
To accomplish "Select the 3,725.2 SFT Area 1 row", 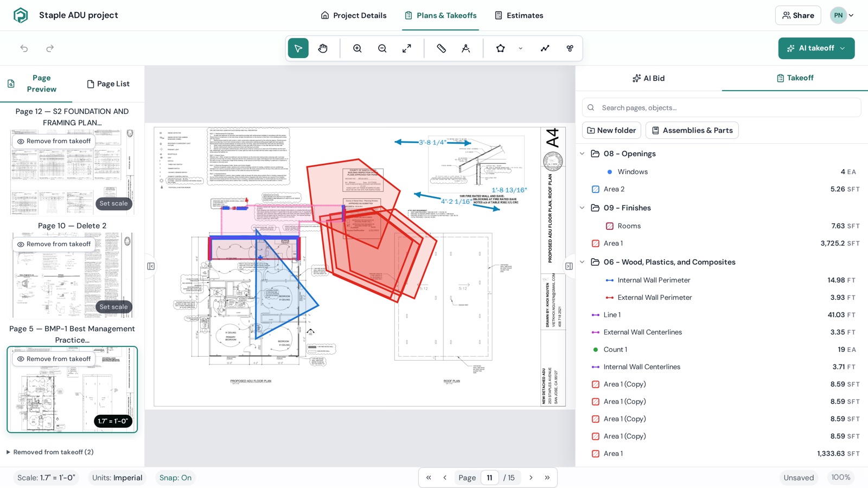I will pos(722,243).
